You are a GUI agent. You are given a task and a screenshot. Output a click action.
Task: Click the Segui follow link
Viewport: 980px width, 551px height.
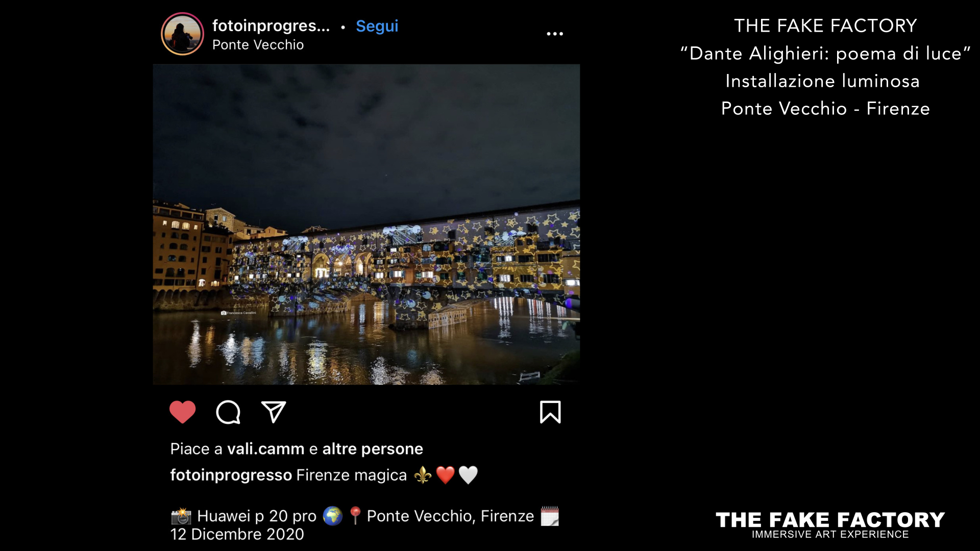click(x=377, y=26)
